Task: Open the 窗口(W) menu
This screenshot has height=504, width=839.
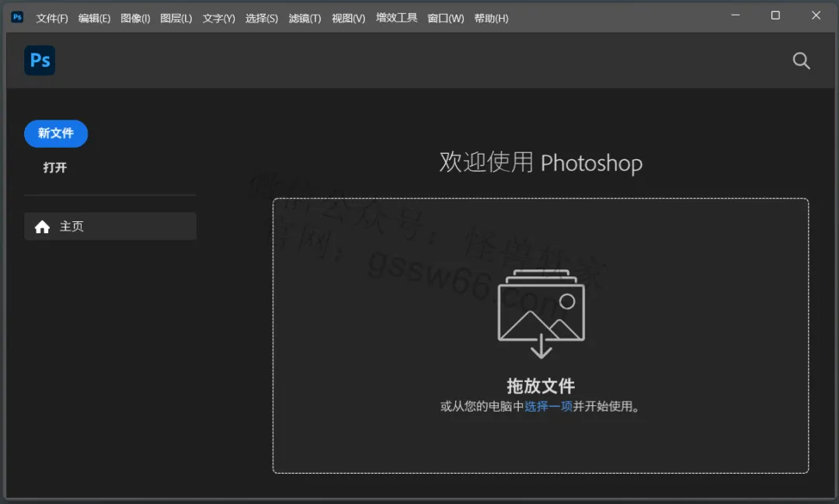Action: pyautogui.click(x=446, y=18)
